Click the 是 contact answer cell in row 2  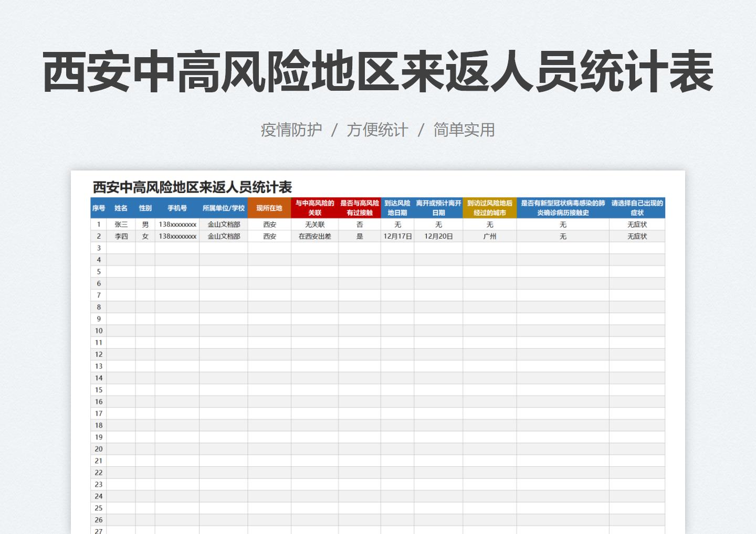click(360, 236)
